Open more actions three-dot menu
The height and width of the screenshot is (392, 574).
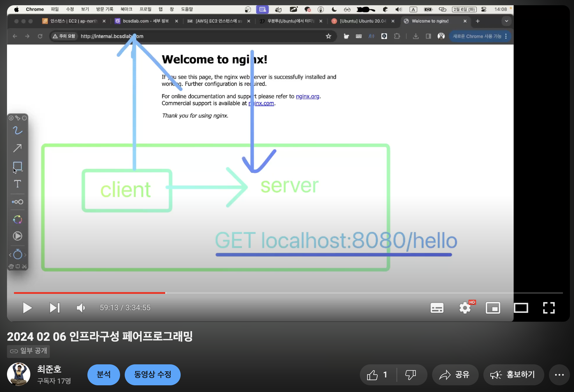pos(559,375)
